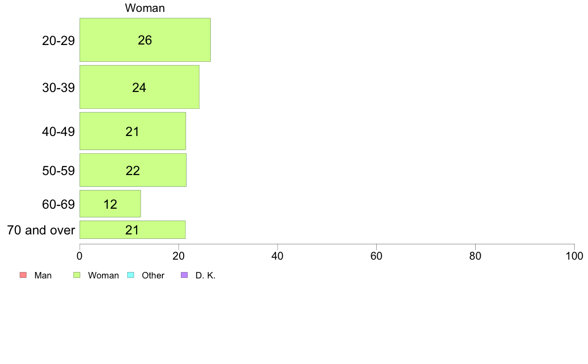Select the 40-49 bar showing 21

pos(132,132)
